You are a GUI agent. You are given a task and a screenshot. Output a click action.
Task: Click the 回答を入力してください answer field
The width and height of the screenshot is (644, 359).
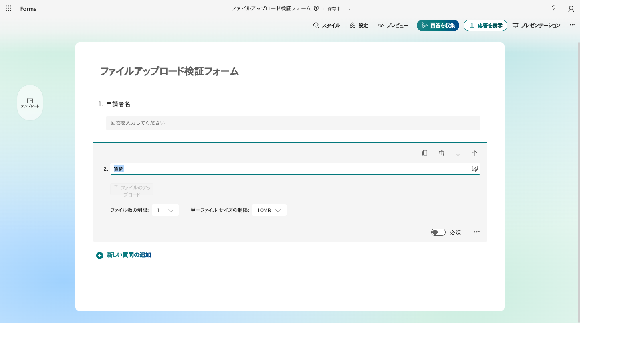(293, 123)
